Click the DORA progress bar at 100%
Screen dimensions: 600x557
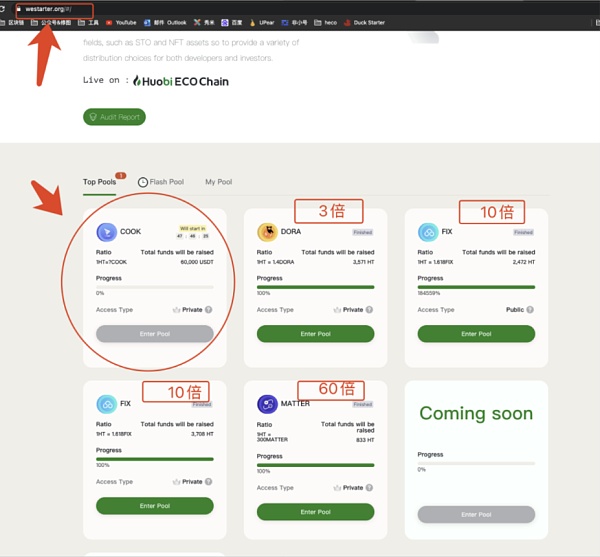[315, 287]
